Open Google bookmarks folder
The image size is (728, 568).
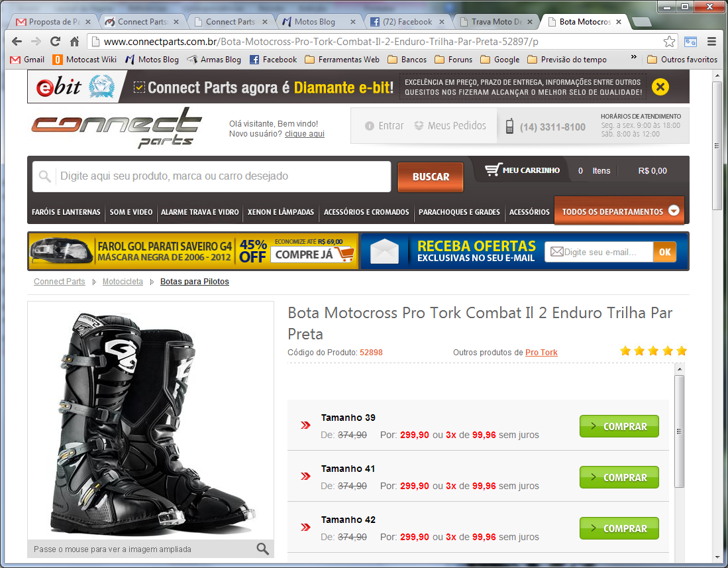(500, 60)
